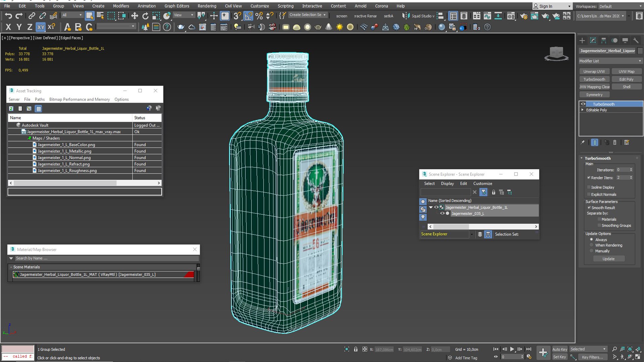The height and width of the screenshot is (362, 644).
Task: Click the Sign In button
Action: point(552,6)
